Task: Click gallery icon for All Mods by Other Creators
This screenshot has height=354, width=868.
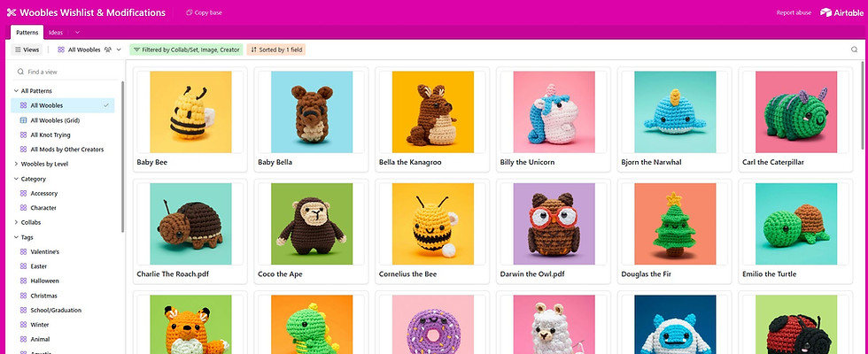Action: click(23, 150)
